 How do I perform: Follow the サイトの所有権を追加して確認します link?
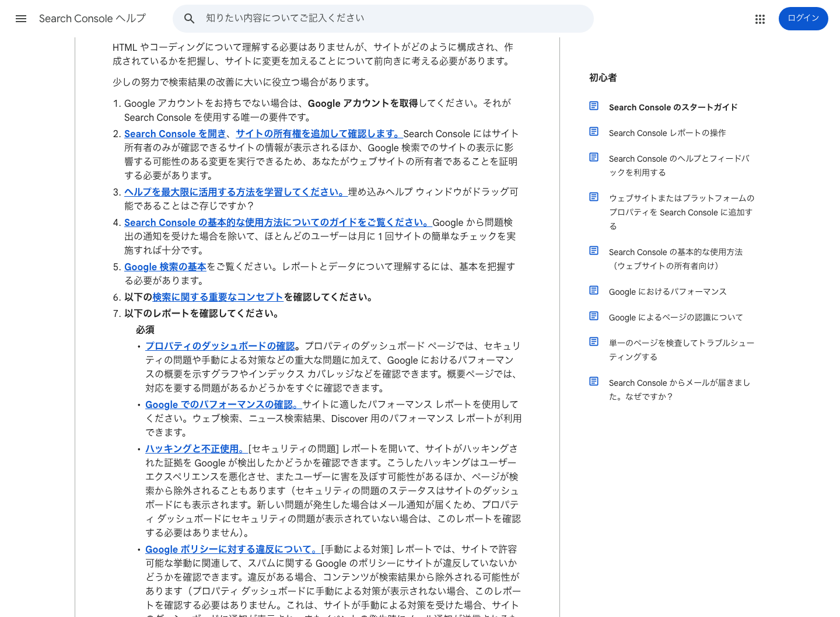tap(319, 134)
